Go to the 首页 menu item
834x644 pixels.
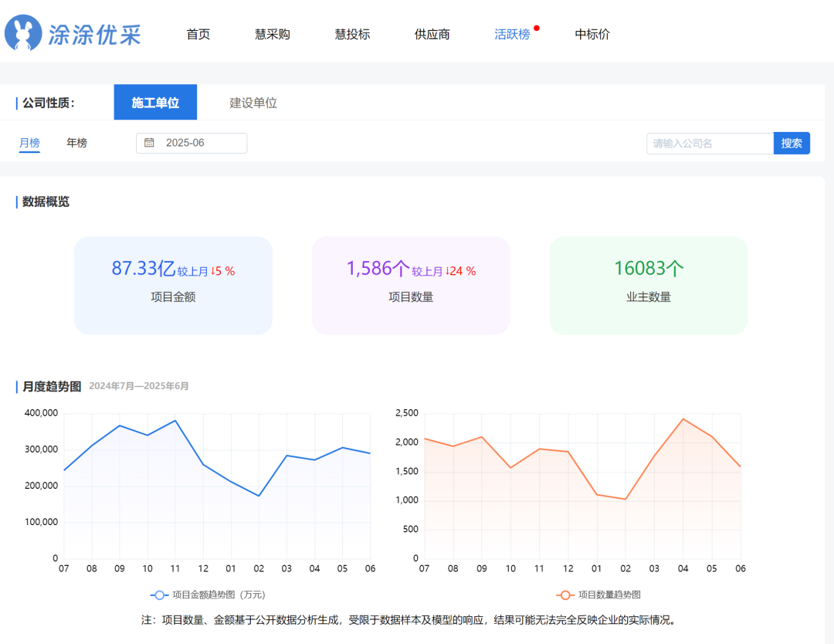198,34
